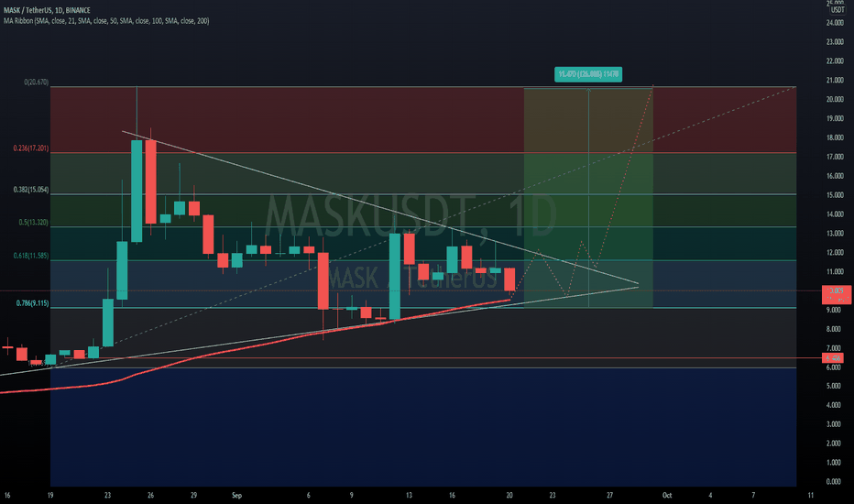Click the 20 label on the date axis

click(x=509, y=495)
